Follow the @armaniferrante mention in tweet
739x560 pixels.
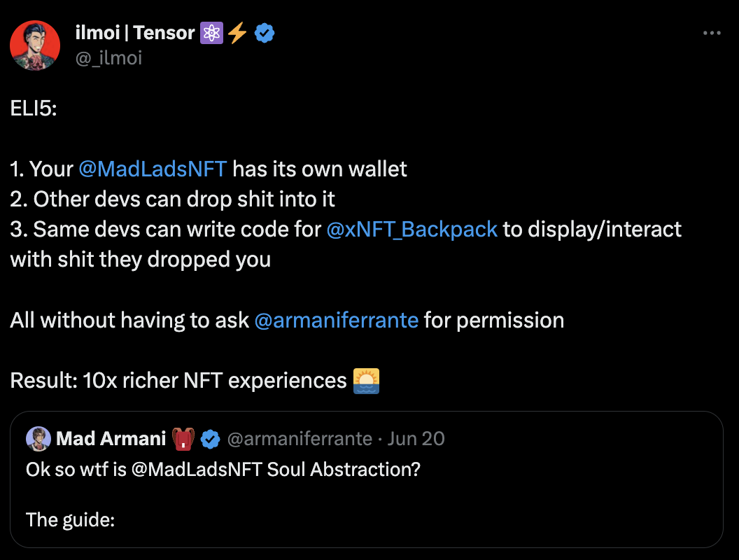(x=337, y=321)
